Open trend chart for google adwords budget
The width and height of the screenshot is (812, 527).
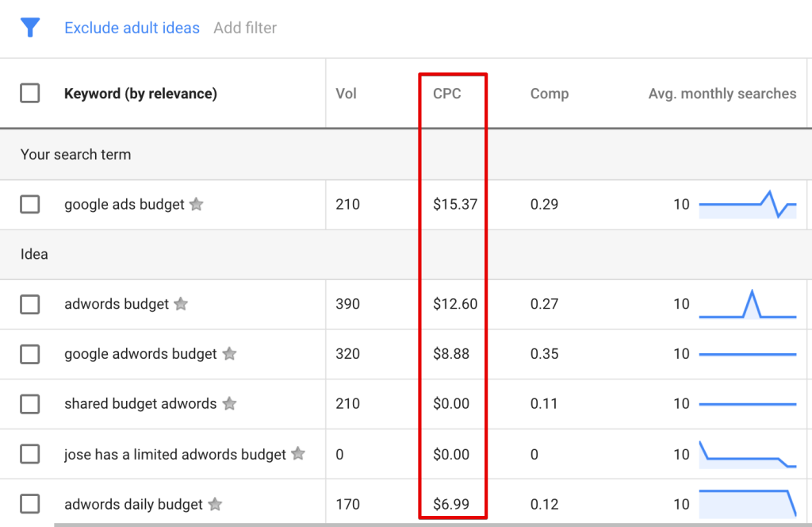[748, 355]
